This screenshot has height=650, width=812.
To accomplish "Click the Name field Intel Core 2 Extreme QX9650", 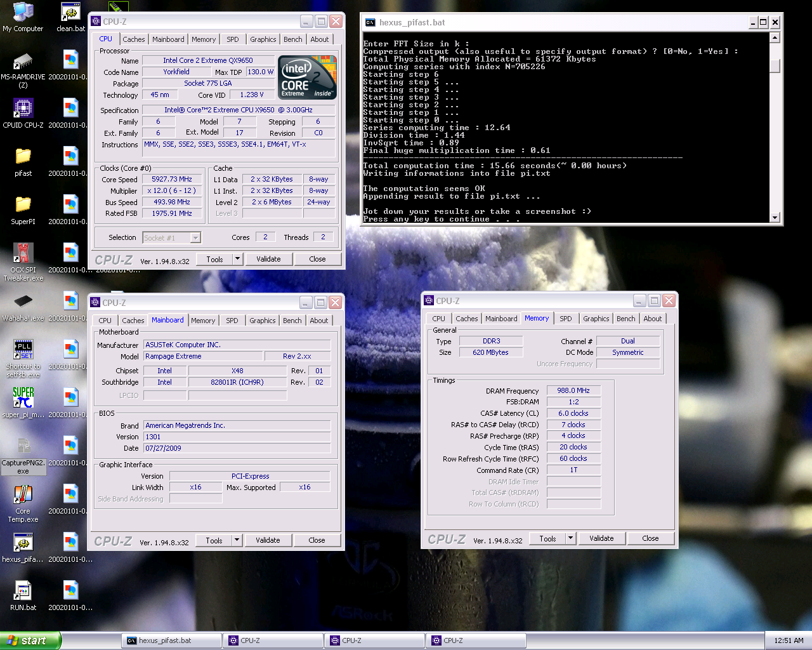I will [x=208, y=60].
